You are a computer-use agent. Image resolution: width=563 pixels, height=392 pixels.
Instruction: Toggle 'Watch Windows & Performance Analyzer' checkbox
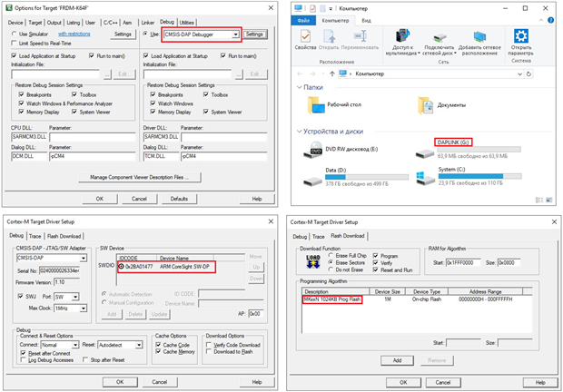pos(22,103)
